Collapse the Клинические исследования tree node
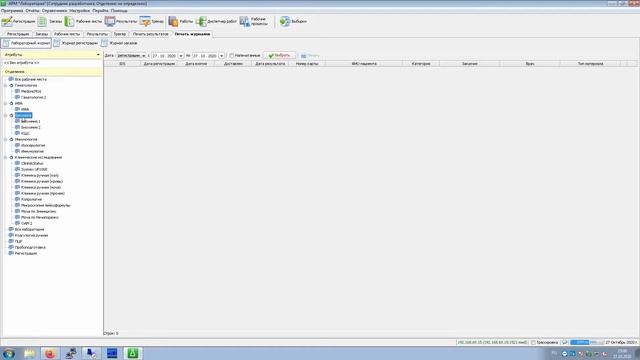The height and width of the screenshot is (360, 640). click(x=6, y=158)
